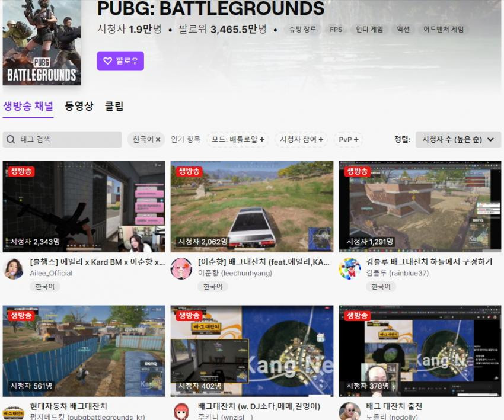
Task: Remove the 한국어 language filter chip
Action: pyautogui.click(x=146, y=139)
